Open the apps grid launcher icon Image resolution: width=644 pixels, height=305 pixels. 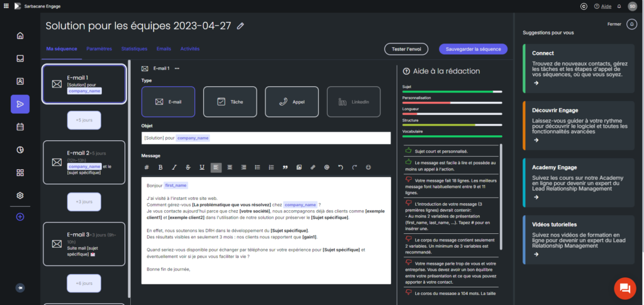pos(6,6)
